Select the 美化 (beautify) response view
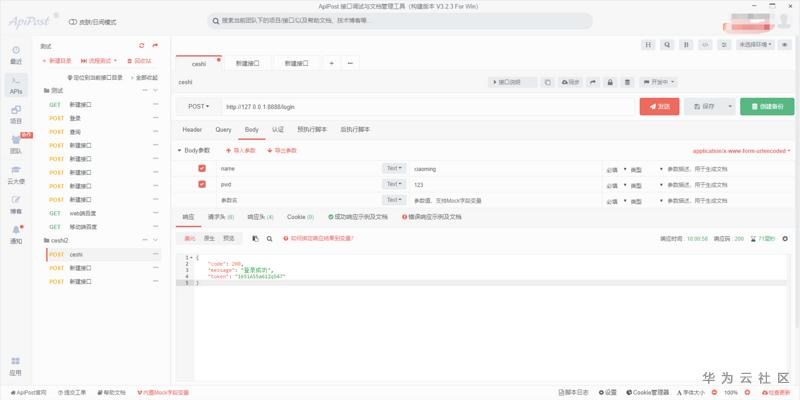Viewport: 800px width, 400px height. click(190, 238)
